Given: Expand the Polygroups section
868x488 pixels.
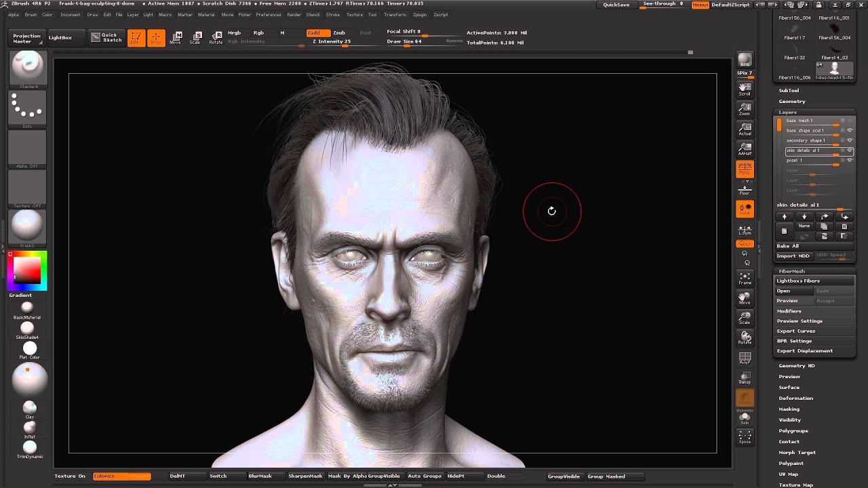Looking at the screenshot, I should click(793, 430).
